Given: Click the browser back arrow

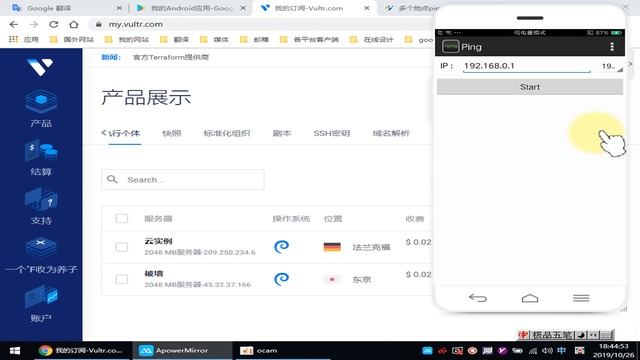Looking at the screenshot, I should coord(14,24).
